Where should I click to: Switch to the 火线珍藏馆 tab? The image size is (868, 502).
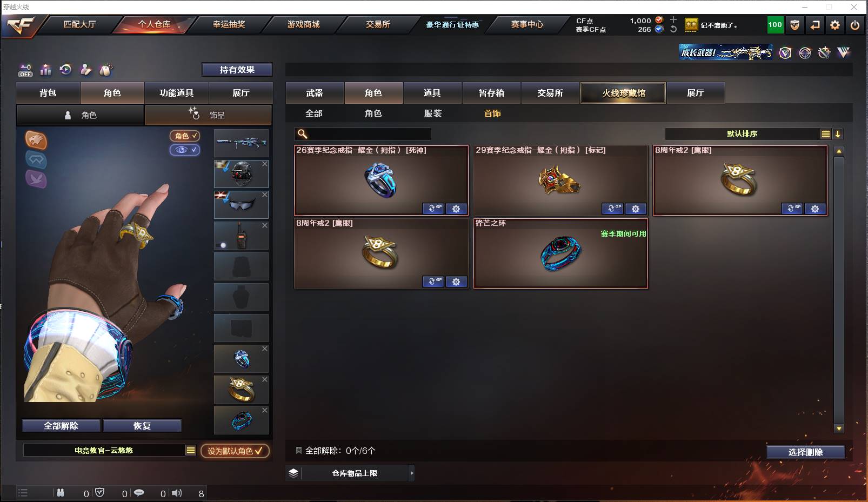(623, 93)
